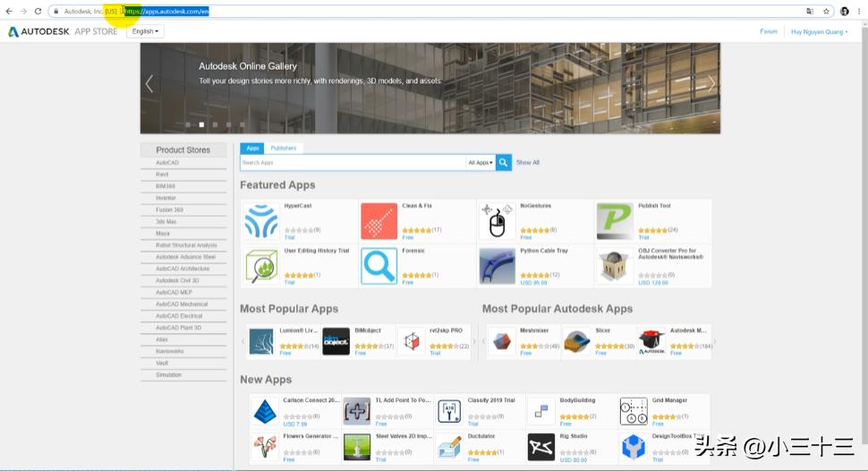Open the Flowers Generator app icon
The image size is (868, 471).
click(265, 448)
